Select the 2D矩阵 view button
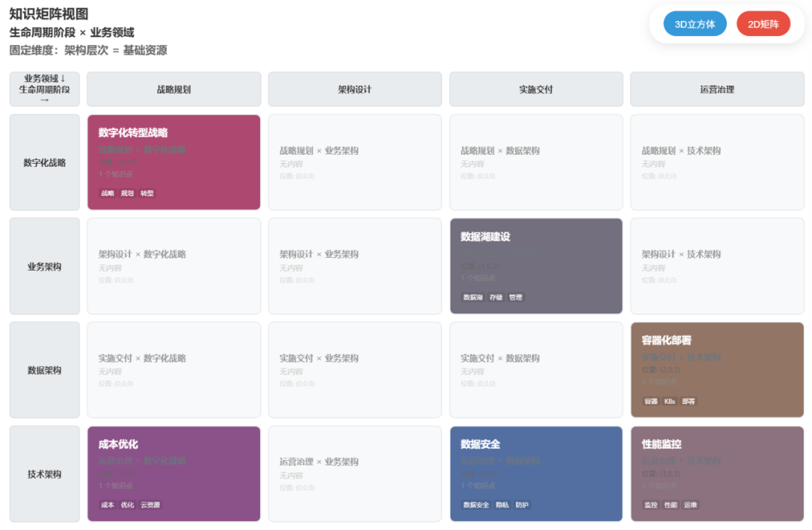Viewport: 812px width, 530px height. coord(763,24)
